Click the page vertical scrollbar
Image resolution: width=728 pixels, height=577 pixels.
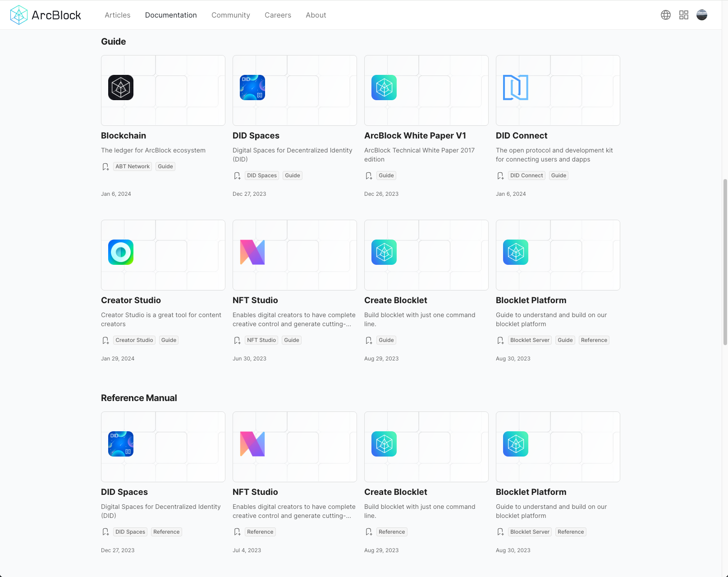(725, 262)
